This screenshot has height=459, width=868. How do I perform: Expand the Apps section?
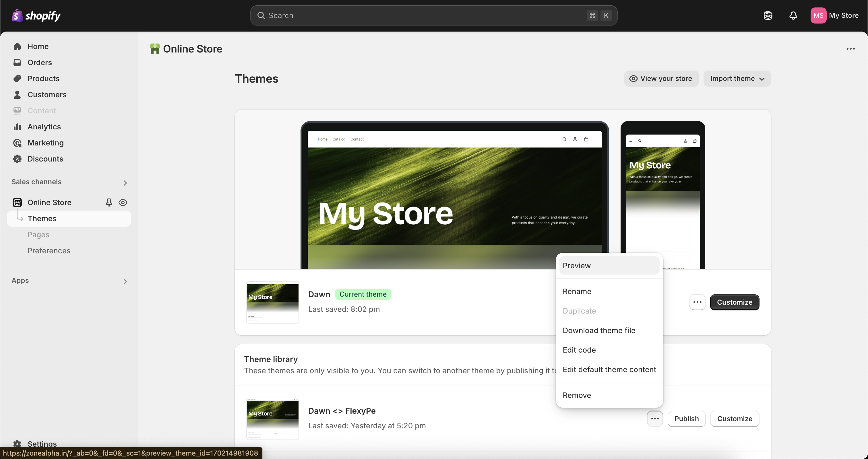(x=125, y=281)
